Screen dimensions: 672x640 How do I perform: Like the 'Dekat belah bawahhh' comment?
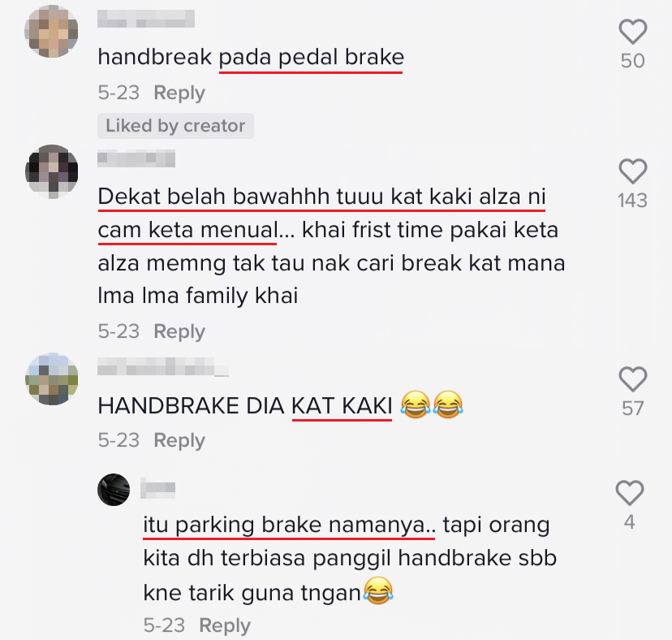click(x=632, y=171)
